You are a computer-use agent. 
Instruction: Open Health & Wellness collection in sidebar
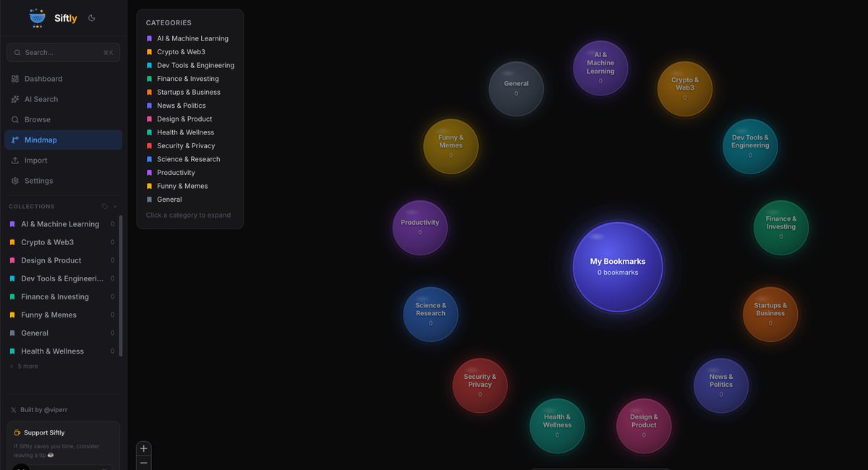pyautogui.click(x=61, y=351)
